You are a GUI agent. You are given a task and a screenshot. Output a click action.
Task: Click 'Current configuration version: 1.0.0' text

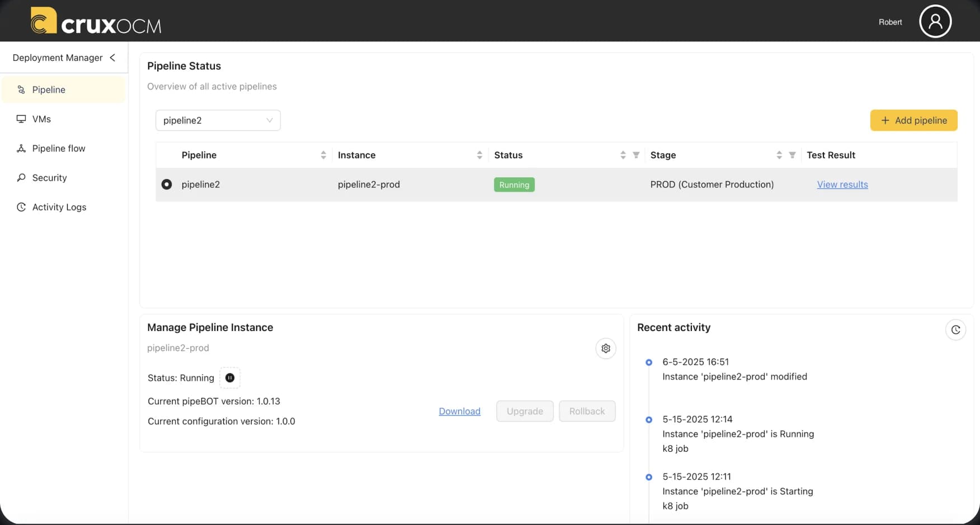coord(222,422)
